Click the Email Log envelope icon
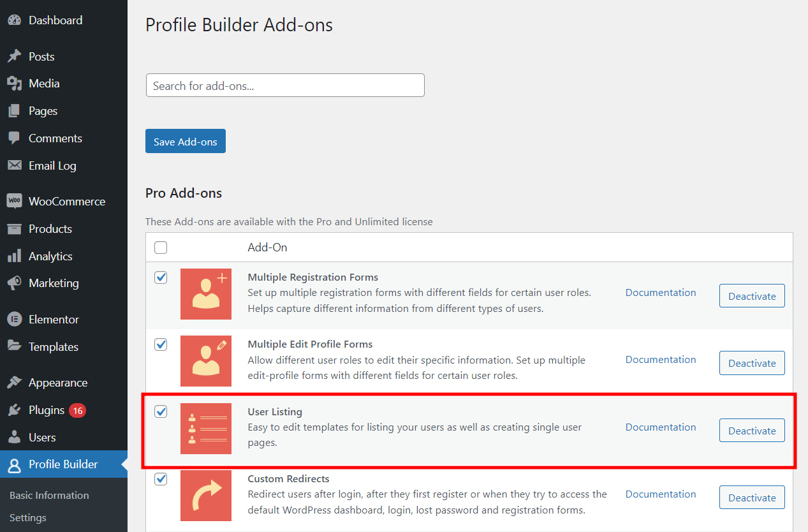 (x=14, y=166)
